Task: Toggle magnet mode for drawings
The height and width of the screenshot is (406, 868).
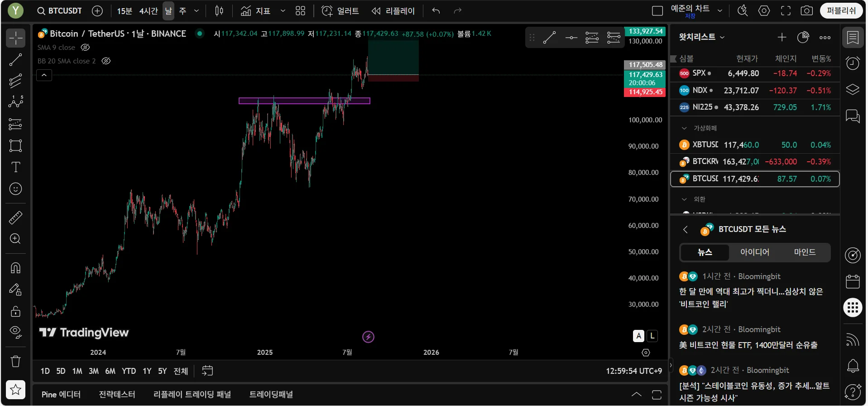Action: pos(16,268)
